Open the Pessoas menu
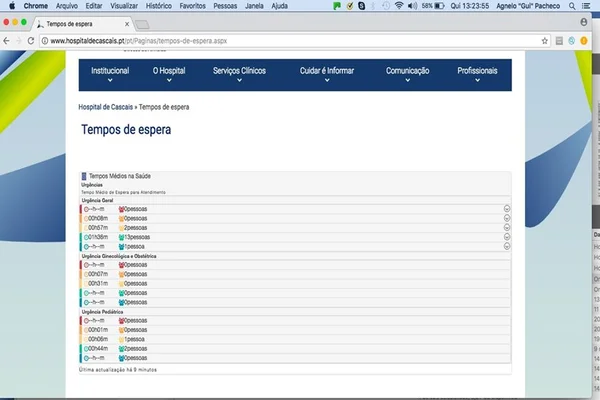Image resolution: width=600 pixels, height=400 pixels. point(225,6)
